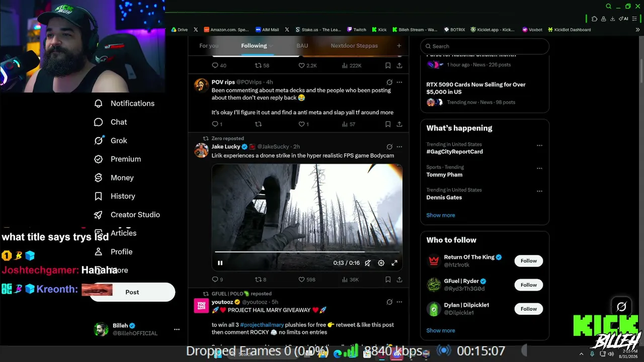
Task: Reply to the POV rips post
Action: pos(215,124)
